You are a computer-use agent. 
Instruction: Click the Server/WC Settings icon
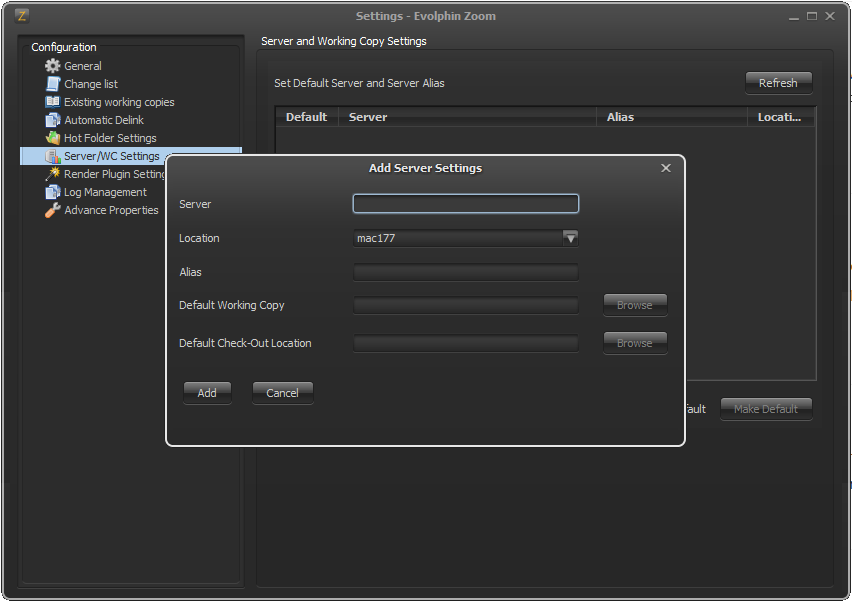pos(53,156)
